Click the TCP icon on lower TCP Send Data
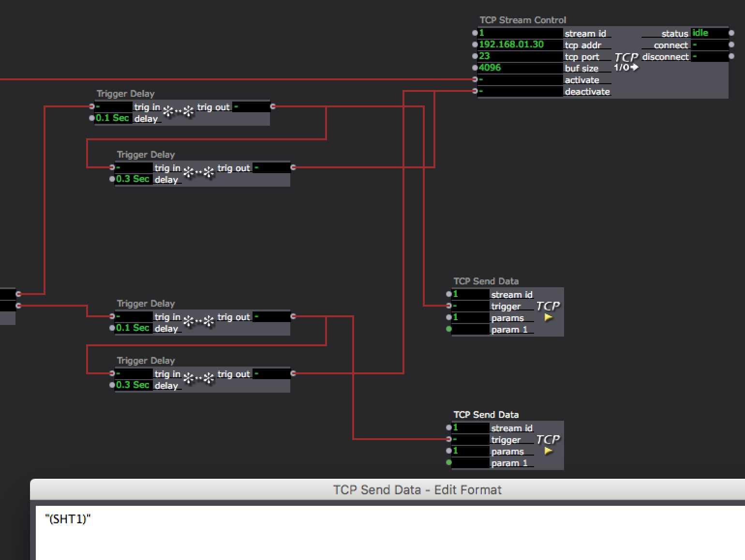Image resolution: width=745 pixels, height=560 pixels. coord(549,440)
